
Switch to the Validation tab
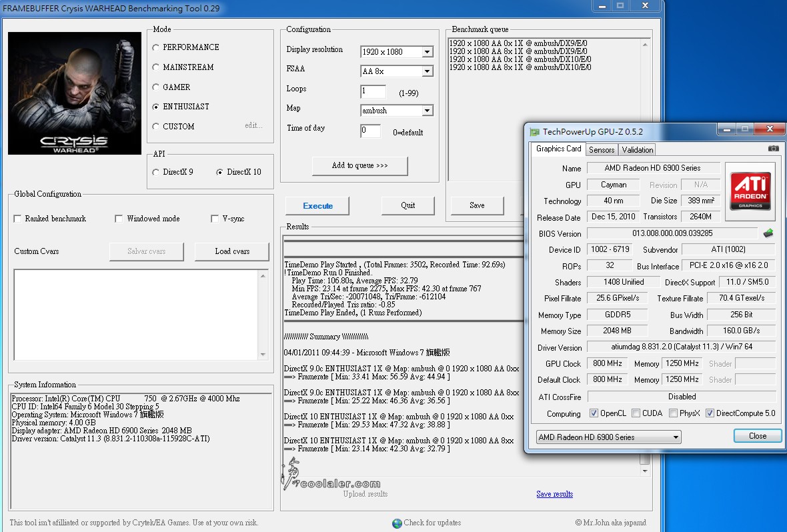point(638,149)
